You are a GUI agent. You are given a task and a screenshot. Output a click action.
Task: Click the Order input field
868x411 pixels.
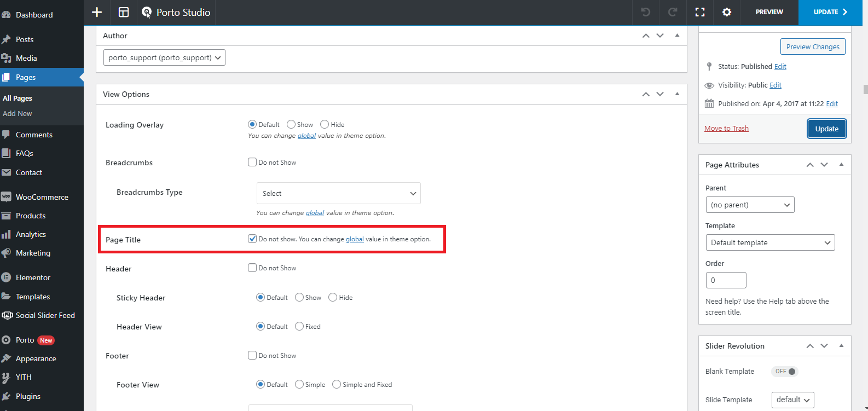[726, 280]
